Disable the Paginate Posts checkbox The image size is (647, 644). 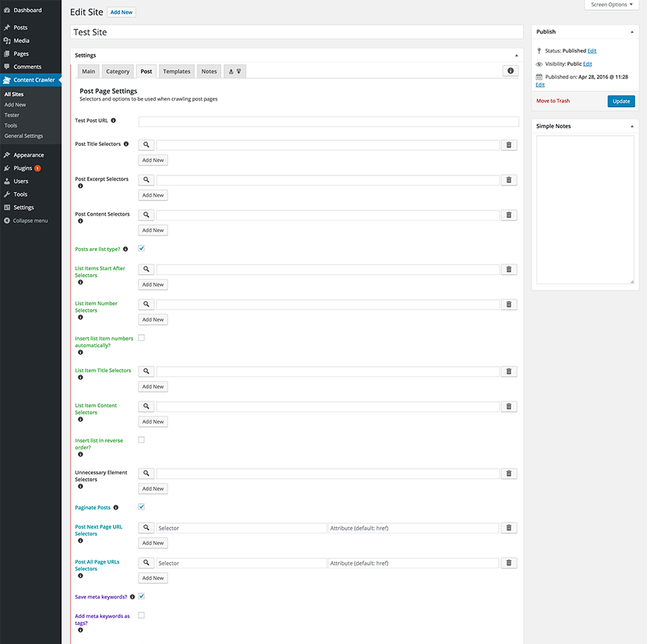pos(141,507)
